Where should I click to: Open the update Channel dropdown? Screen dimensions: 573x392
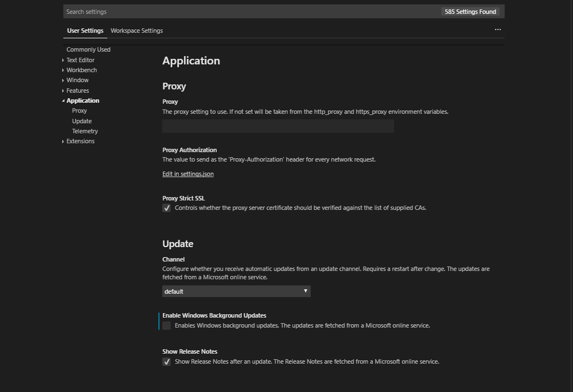tap(236, 290)
